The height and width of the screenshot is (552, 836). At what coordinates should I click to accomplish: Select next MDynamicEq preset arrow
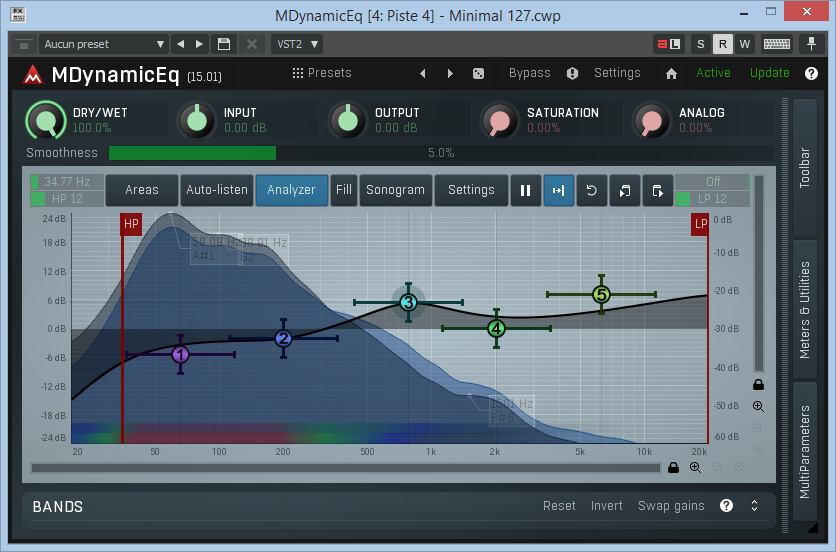coord(450,74)
